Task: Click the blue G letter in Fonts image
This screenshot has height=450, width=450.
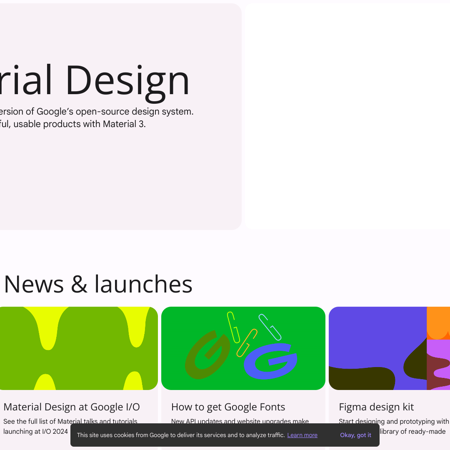Action: point(270,362)
